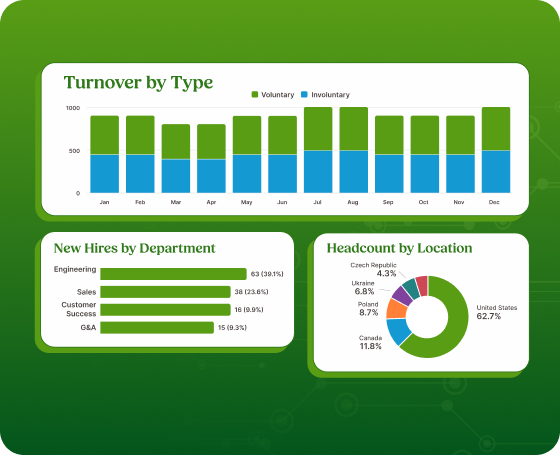Click the 'Sep' axis label

click(388, 202)
